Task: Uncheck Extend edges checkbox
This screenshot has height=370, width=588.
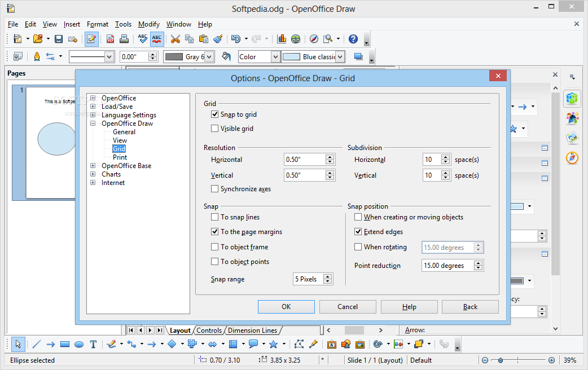Action: [x=358, y=232]
